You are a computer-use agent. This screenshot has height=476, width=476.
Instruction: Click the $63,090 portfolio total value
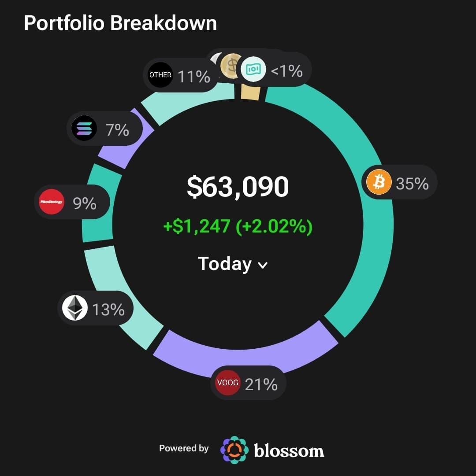tap(238, 186)
